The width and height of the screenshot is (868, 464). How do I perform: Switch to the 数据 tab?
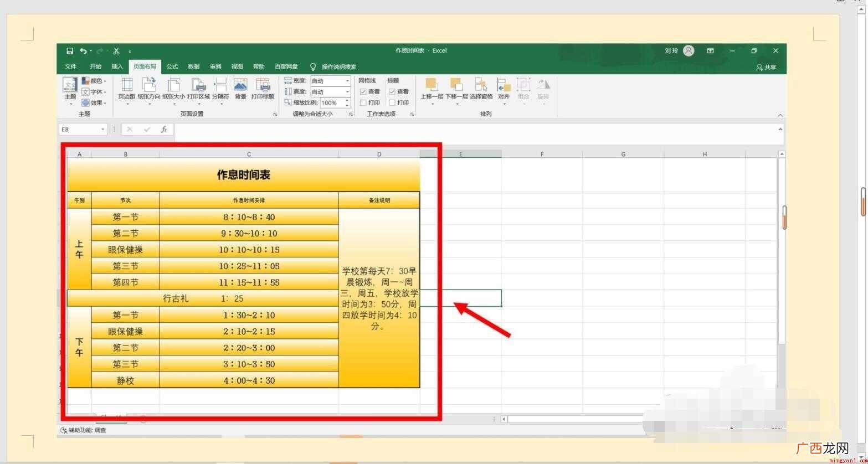pos(194,67)
